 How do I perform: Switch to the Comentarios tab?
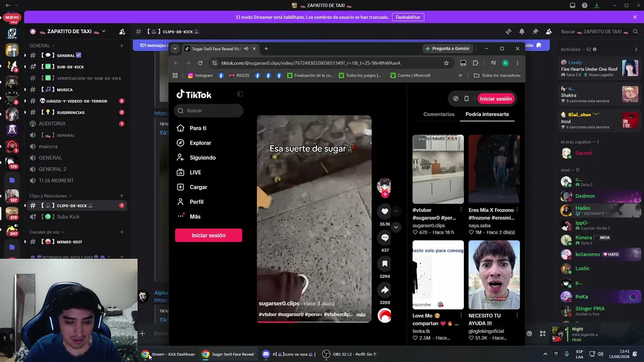439,114
